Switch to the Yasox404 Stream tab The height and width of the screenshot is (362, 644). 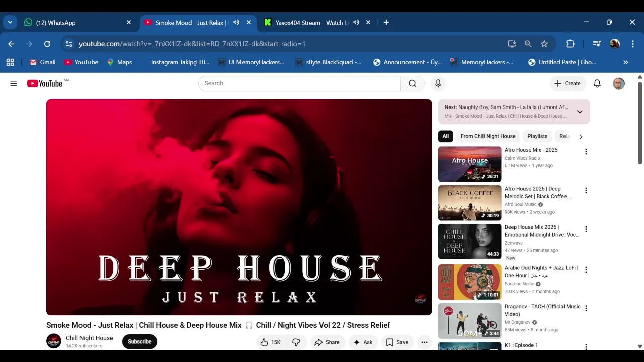coord(312,23)
